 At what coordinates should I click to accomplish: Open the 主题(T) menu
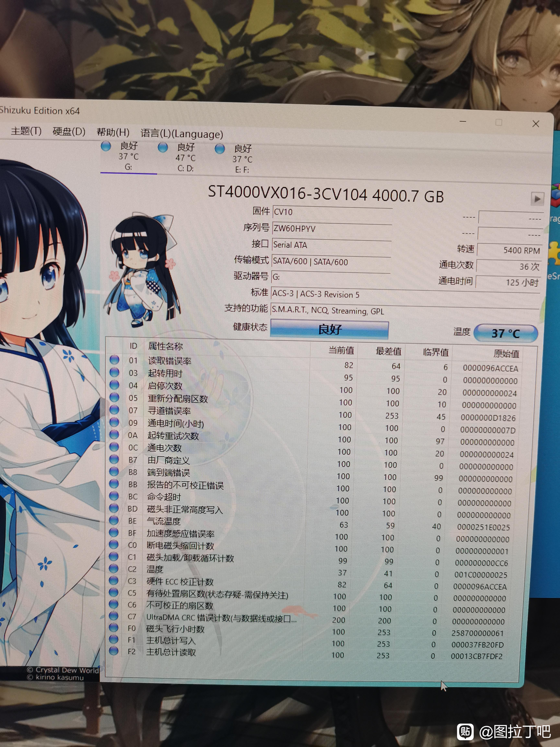[26, 131]
